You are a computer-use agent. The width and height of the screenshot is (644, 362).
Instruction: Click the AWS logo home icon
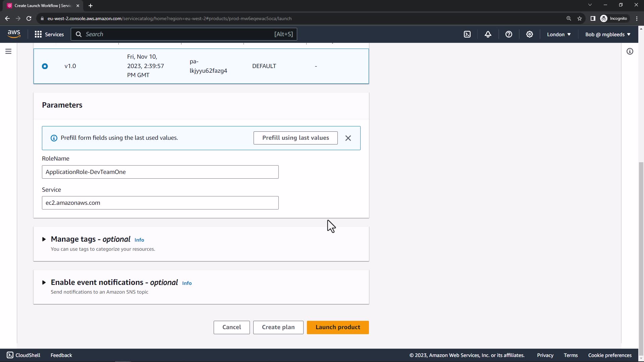14,34
